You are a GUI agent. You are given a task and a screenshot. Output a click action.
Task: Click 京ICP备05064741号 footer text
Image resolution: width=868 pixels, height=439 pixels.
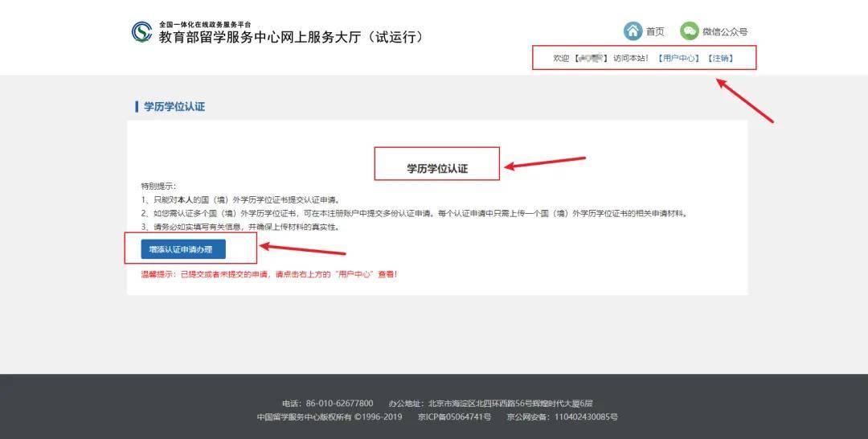454,416
